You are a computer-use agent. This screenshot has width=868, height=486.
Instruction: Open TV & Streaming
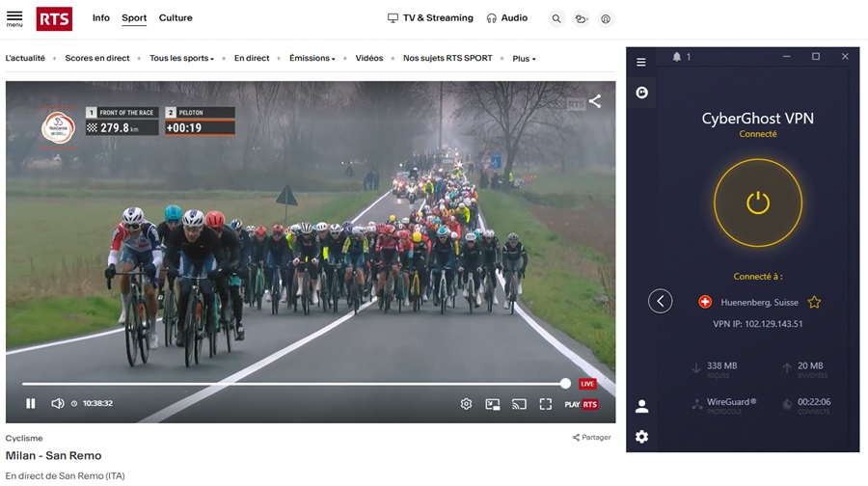[430, 18]
